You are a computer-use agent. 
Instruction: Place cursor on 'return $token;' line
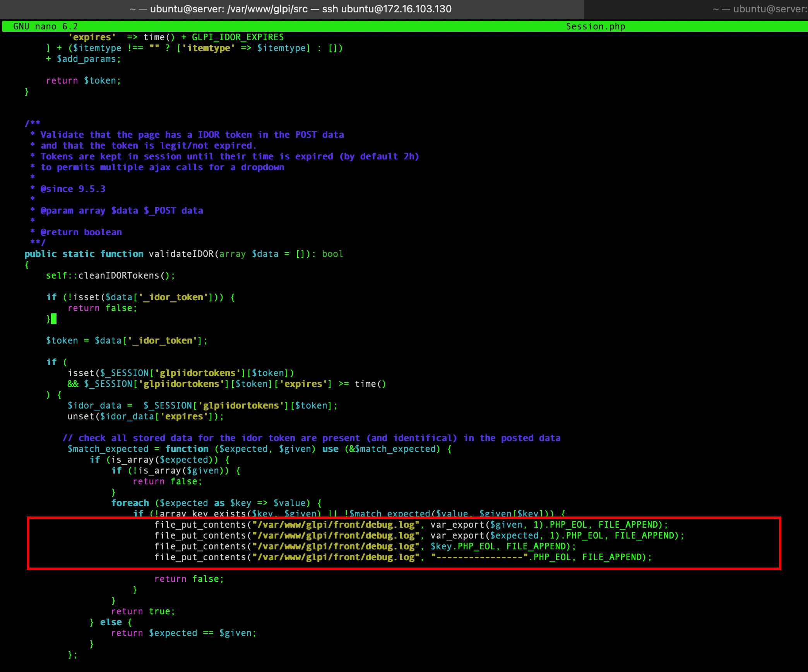point(83,80)
